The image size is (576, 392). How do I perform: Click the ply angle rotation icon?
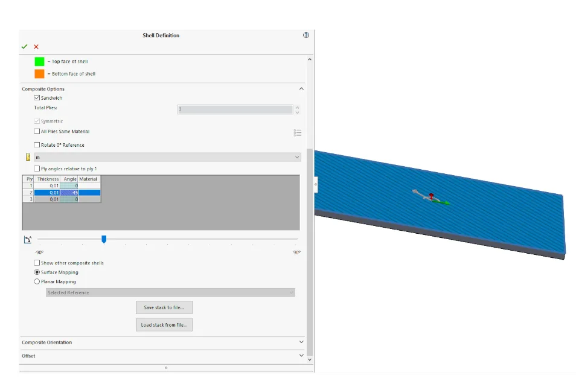coord(28,240)
